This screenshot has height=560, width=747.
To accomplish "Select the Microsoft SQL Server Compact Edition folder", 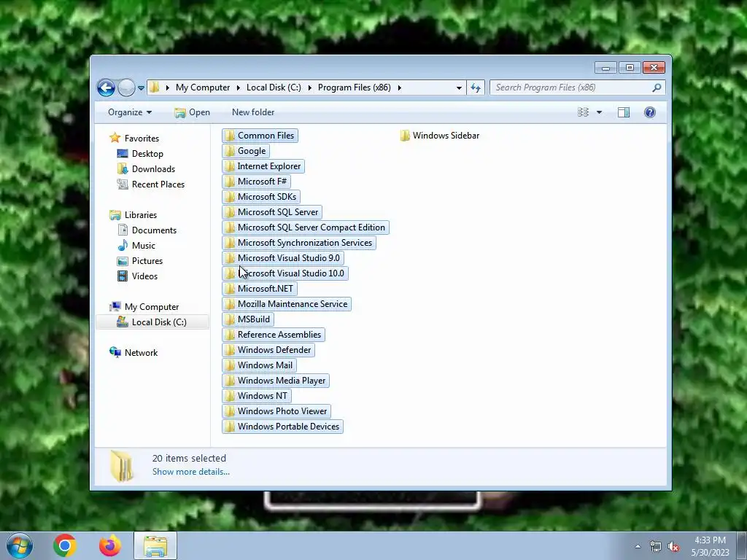I will click(x=306, y=227).
